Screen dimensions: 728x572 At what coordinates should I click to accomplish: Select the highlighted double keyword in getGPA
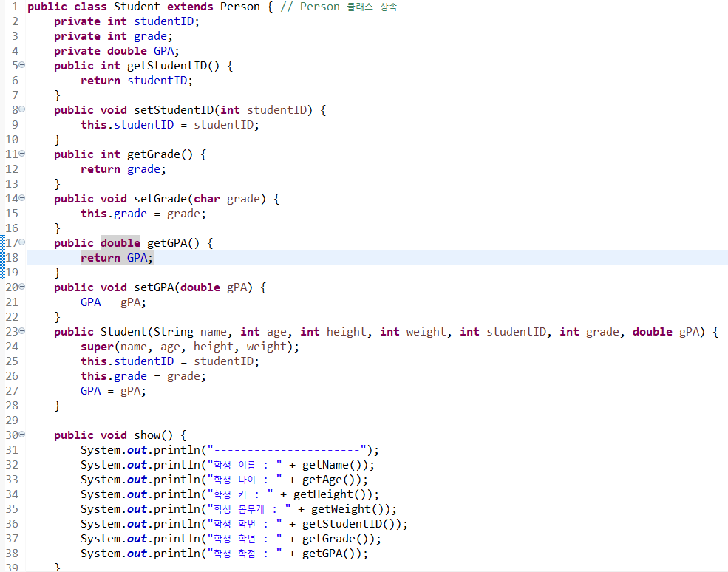click(x=120, y=242)
